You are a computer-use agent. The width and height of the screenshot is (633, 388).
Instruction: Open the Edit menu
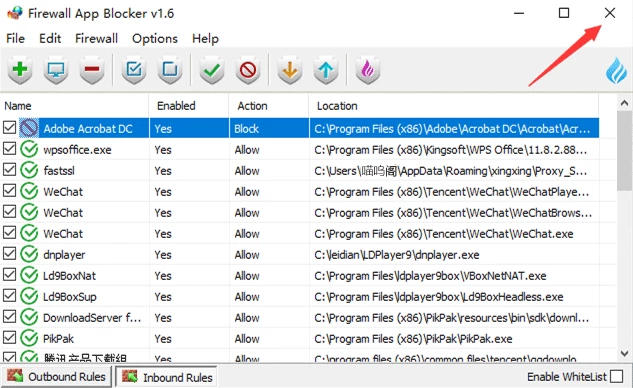[x=50, y=38]
